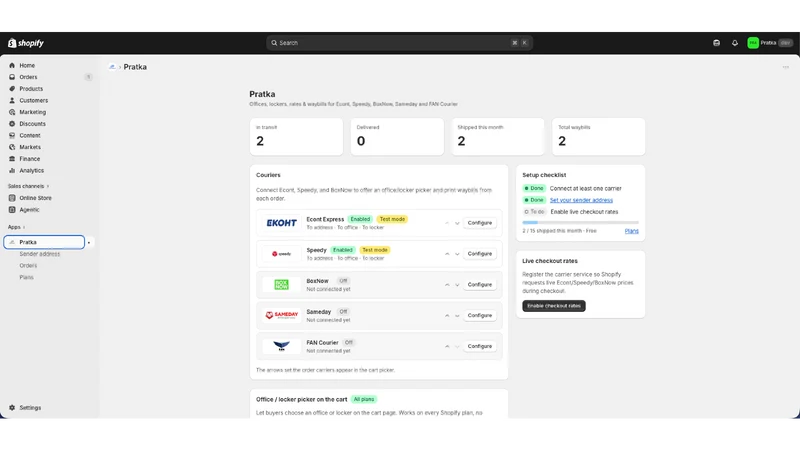Move Speedy down in order
Screen dimensions: 800x450
(457, 254)
